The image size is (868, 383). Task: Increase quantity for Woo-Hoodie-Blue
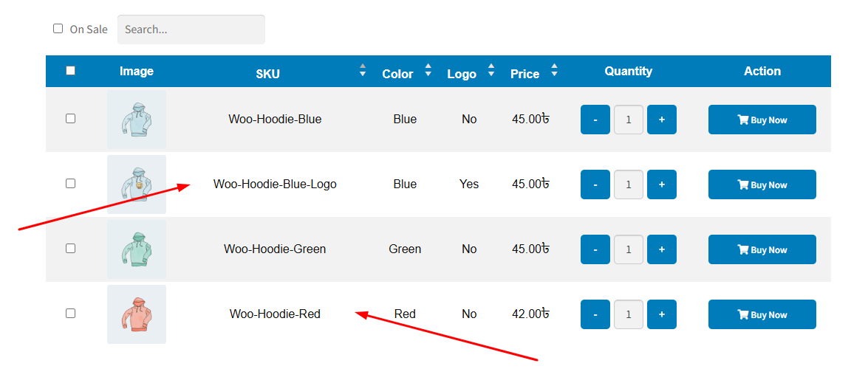pos(661,120)
